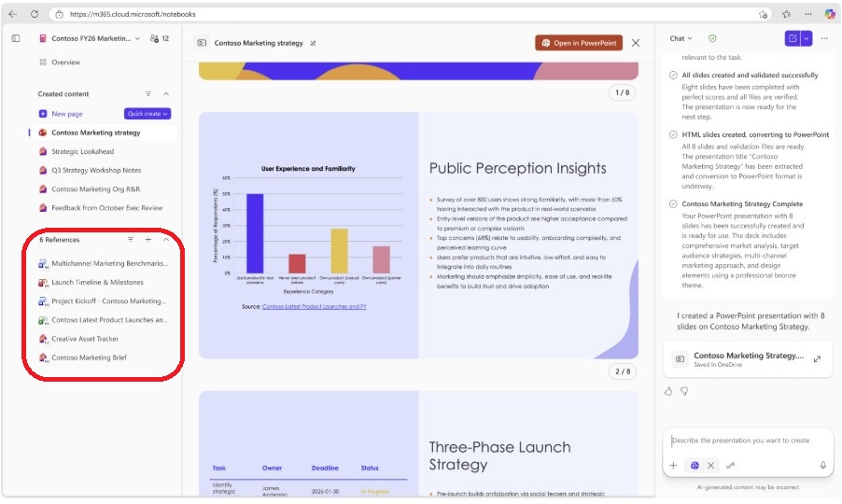Click the PowerPoint agent chip icon
842x504 pixels.
pos(695,466)
